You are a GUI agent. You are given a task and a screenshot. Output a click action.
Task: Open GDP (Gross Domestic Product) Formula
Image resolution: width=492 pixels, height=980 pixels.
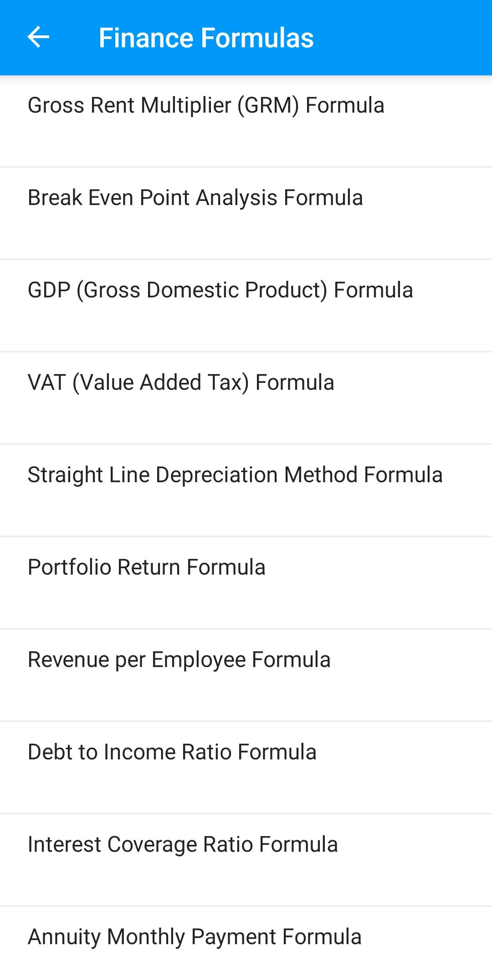220,291
